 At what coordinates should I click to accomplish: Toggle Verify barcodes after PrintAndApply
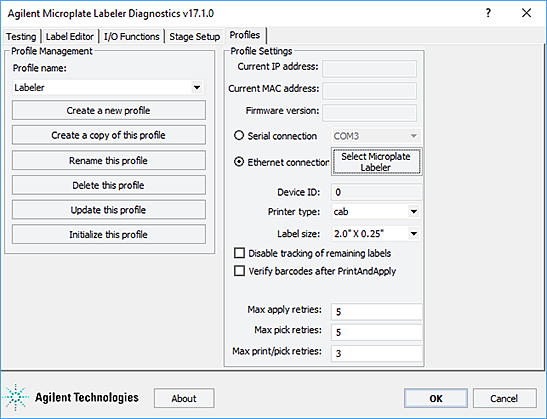click(x=239, y=271)
